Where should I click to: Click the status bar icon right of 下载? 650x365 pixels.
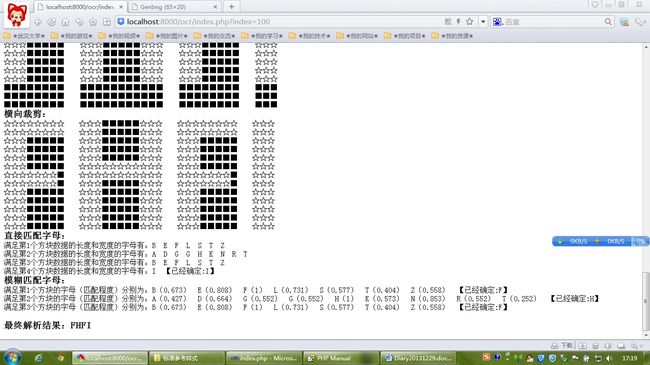coord(583,346)
